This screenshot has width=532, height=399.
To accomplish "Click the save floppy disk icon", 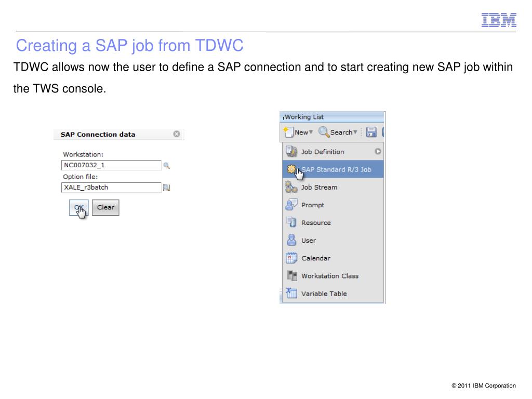I will point(371,132).
